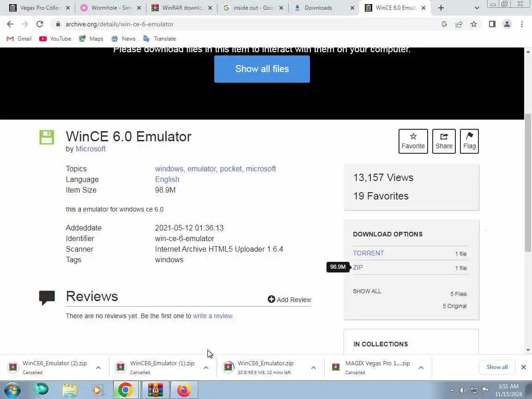Click the Google icon in address bar
Image resolution: width=532 pixels, height=399 pixels.
[444, 24]
